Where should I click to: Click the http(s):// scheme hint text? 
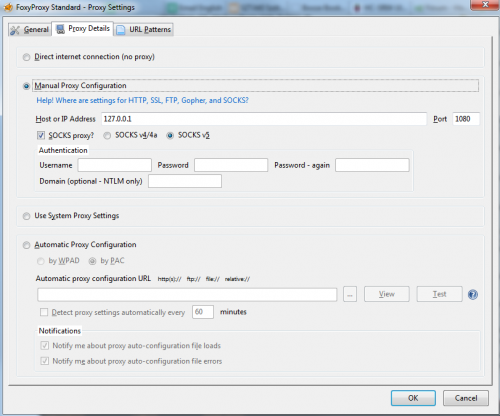tap(170, 279)
